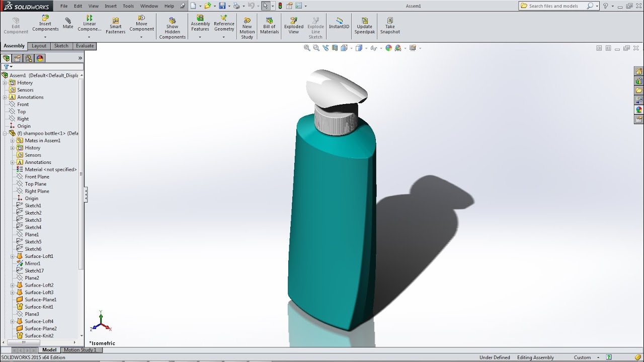Click the Save icon in the top toolbar

point(222,6)
